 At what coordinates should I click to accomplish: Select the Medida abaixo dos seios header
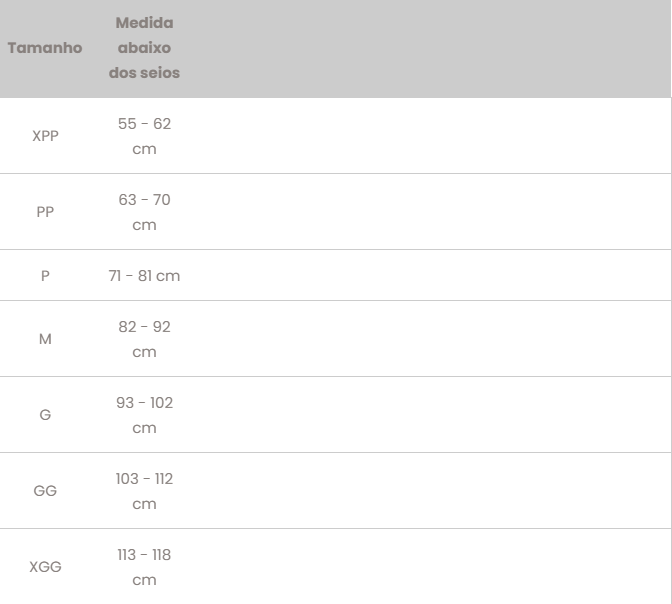tap(144, 48)
